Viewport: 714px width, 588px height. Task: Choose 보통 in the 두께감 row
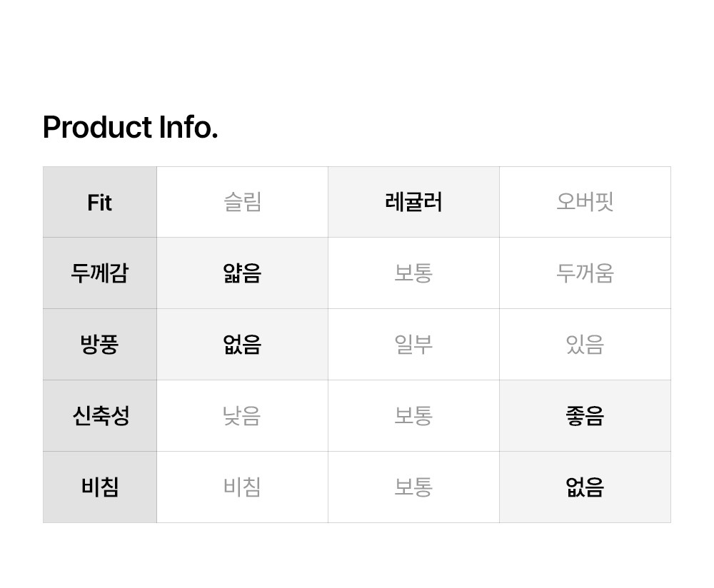413,273
